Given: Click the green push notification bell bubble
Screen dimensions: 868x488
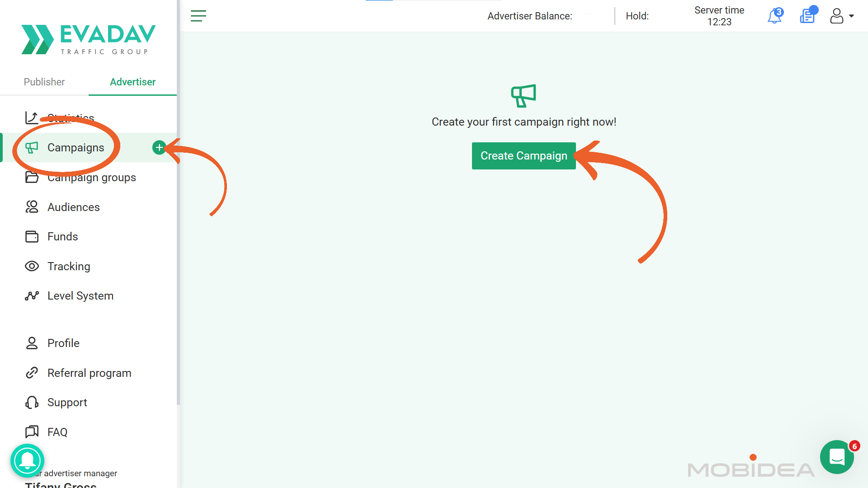Looking at the screenshot, I should (x=28, y=460).
